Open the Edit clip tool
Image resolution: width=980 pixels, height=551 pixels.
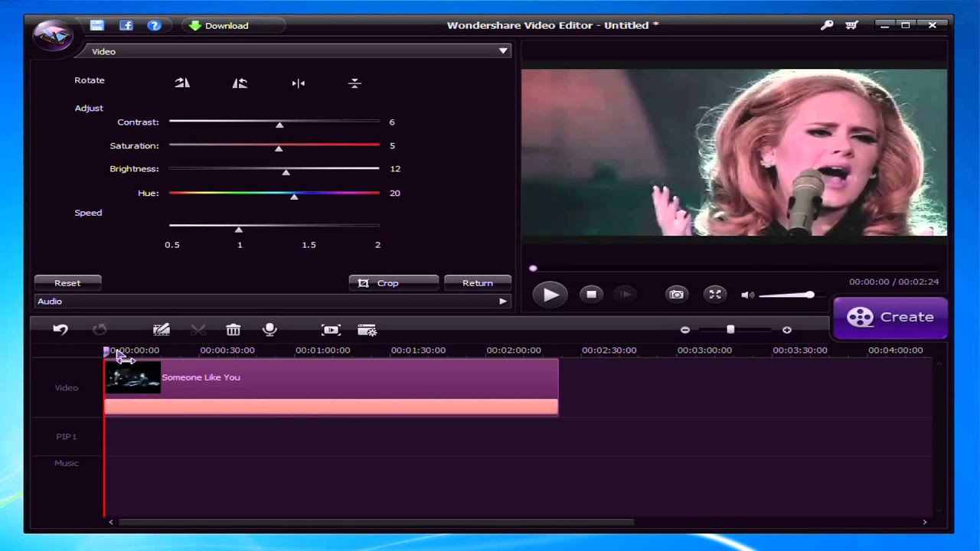point(161,330)
